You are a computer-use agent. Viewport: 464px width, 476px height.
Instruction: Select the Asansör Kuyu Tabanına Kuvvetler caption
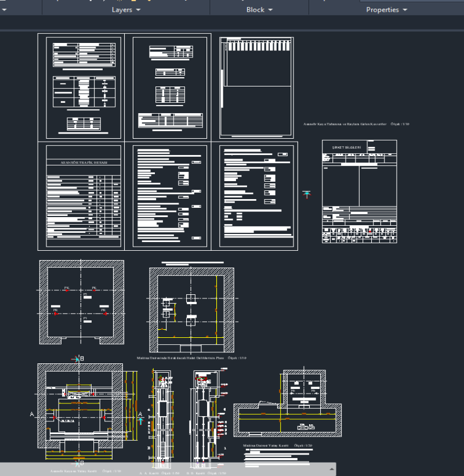356,124
